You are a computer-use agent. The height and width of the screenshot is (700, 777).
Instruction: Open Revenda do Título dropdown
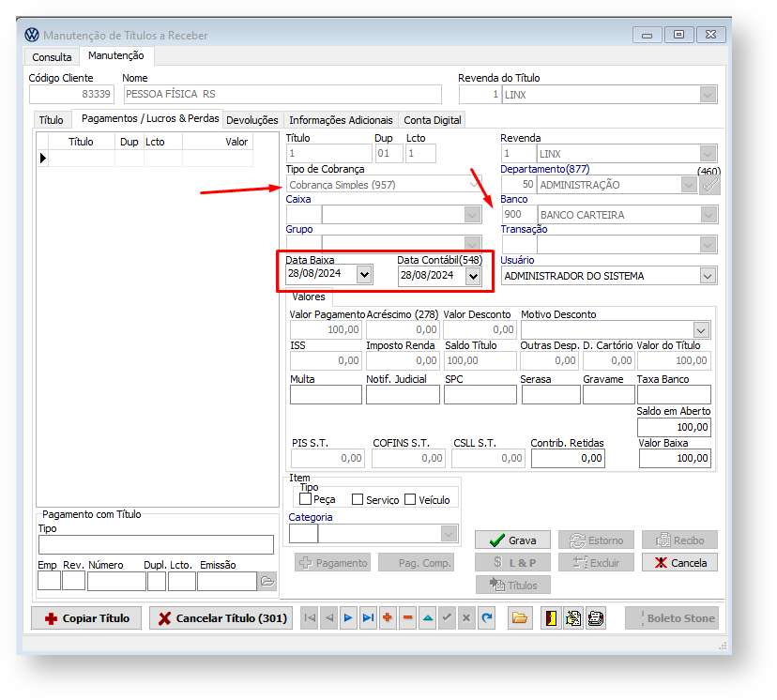coord(708,95)
